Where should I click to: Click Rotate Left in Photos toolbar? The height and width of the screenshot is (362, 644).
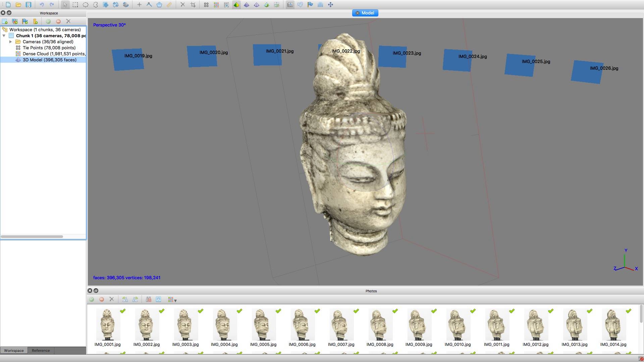(x=135, y=299)
